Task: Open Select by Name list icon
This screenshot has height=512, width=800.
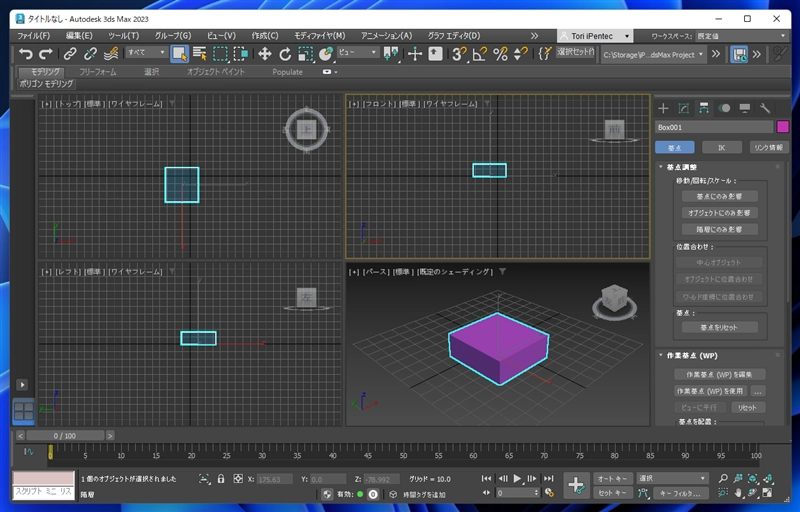Action: coord(199,54)
